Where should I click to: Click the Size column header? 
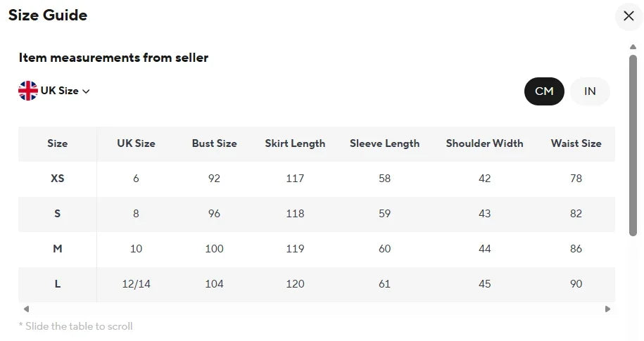coord(58,143)
